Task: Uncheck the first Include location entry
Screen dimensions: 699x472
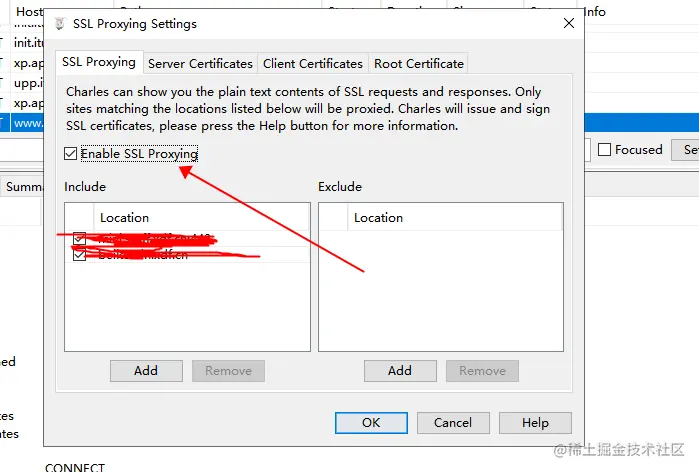Action: click(x=79, y=238)
